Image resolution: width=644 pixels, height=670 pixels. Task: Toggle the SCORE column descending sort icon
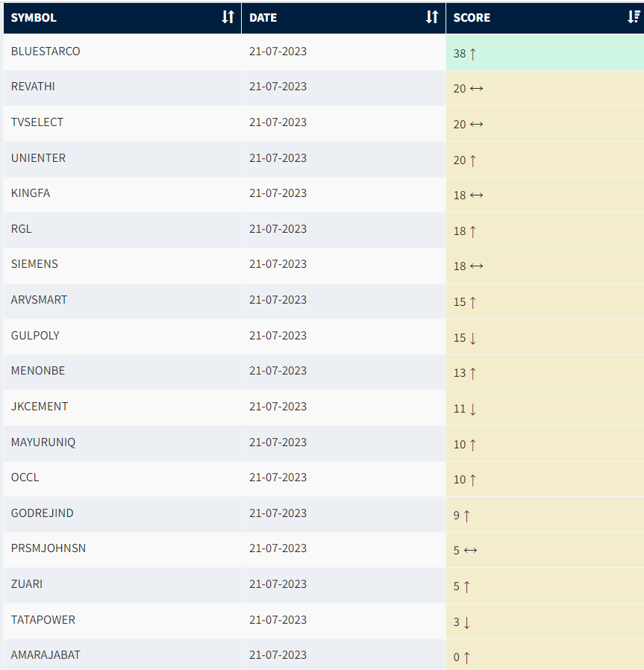click(634, 17)
